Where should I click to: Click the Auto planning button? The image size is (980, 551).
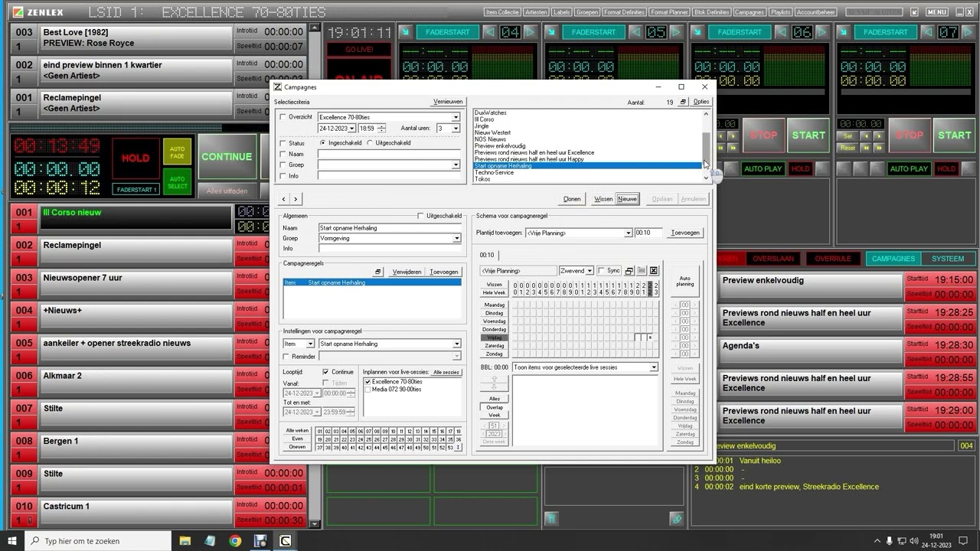(x=685, y=281)
